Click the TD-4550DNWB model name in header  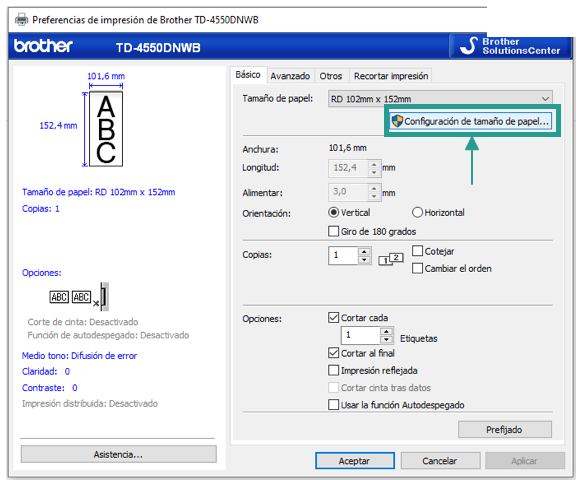[x=158, y=48]
